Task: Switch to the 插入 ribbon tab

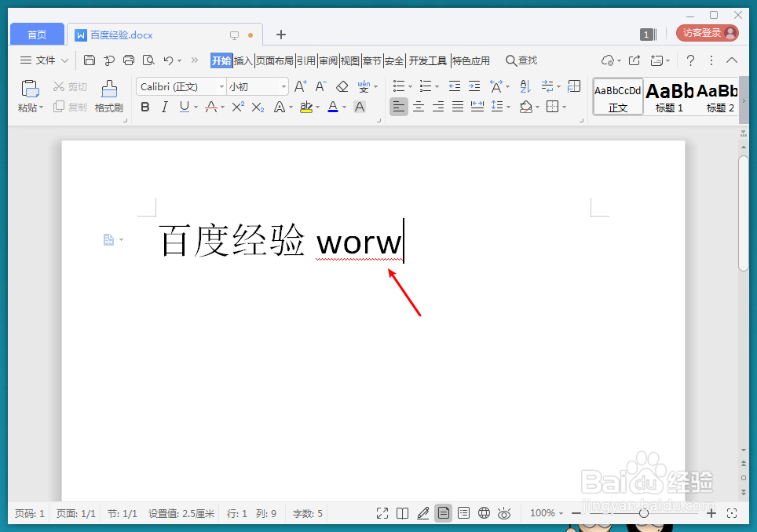Action: click(243, 60)
